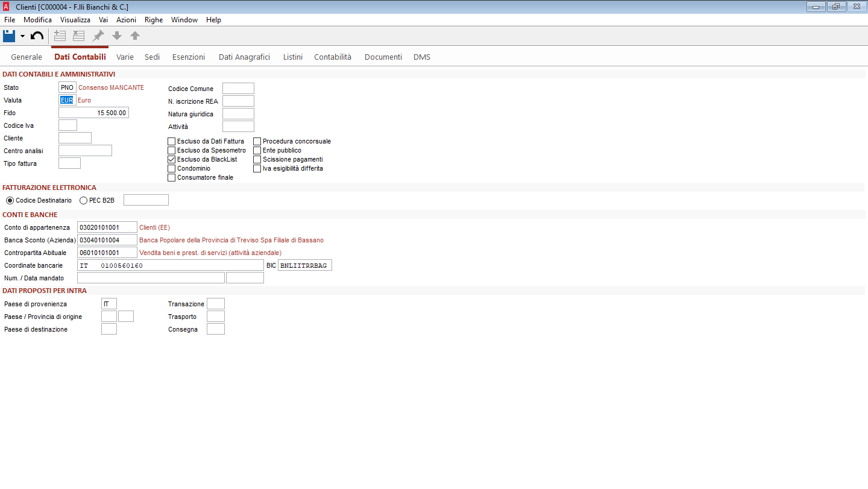Open the Window menu

click(x=184, y=20)
